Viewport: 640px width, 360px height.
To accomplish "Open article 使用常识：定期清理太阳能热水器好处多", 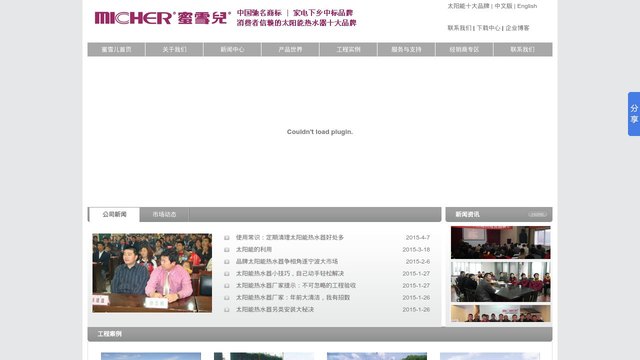I will point(290,238).
